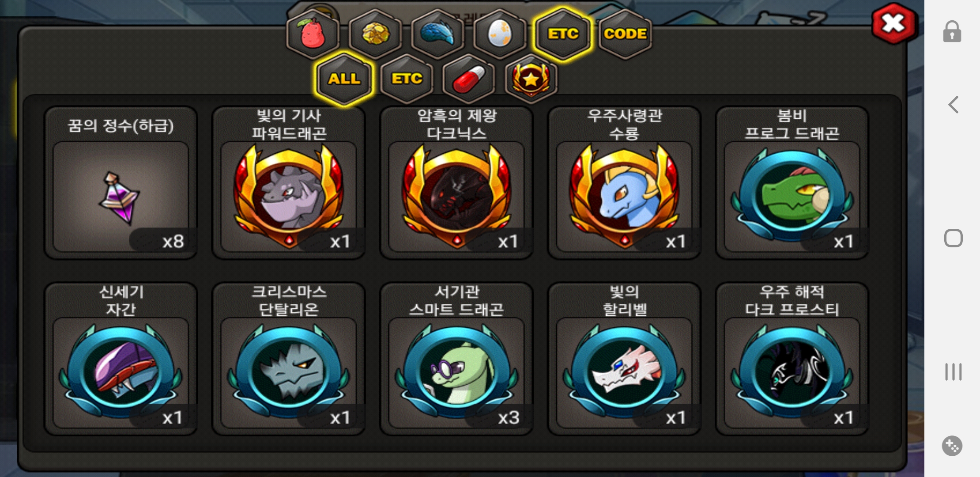Tap the Android home button
The height and width of the screenshot is (477, 980).
click(x=954, y=238)
